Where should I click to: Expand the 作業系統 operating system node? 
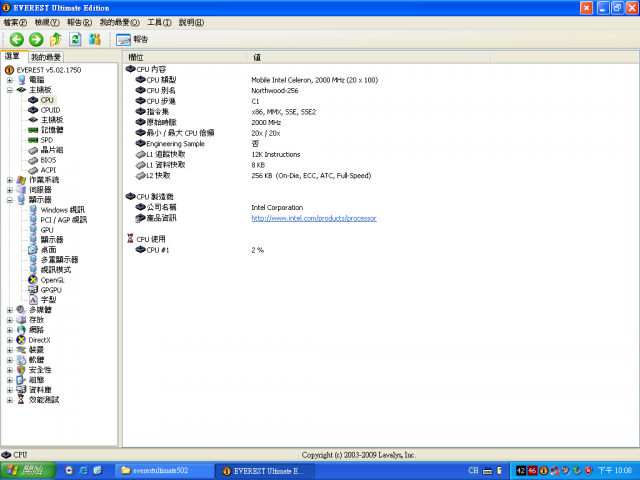pos(9,180)
